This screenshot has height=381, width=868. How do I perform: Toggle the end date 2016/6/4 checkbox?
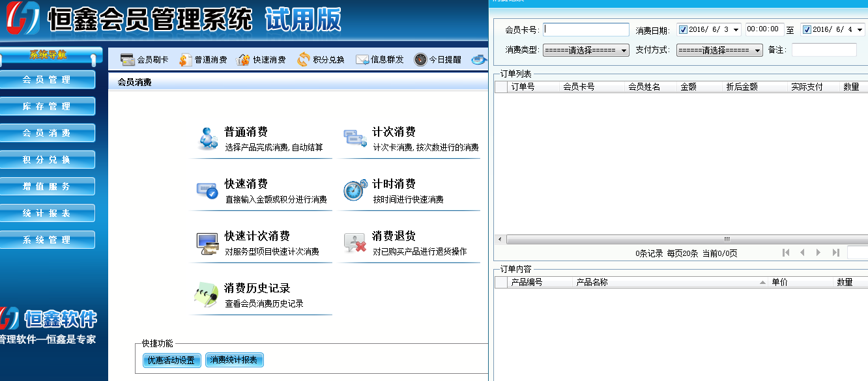pos(807,29)
